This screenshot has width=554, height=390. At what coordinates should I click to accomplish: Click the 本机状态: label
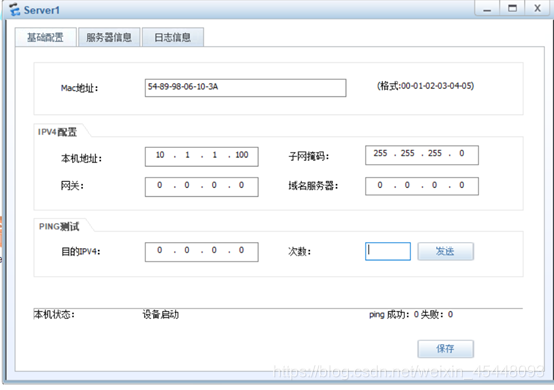pos(54,314)
